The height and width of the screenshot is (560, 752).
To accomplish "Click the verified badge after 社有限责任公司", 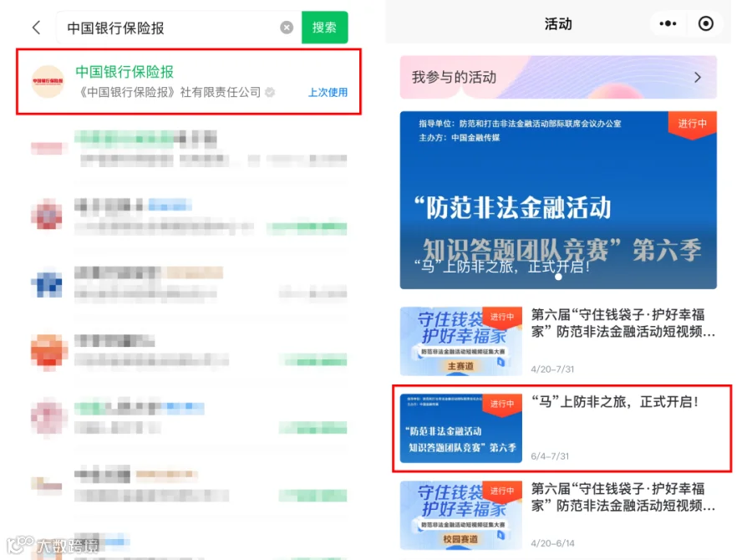I will [x=270, y=92].
